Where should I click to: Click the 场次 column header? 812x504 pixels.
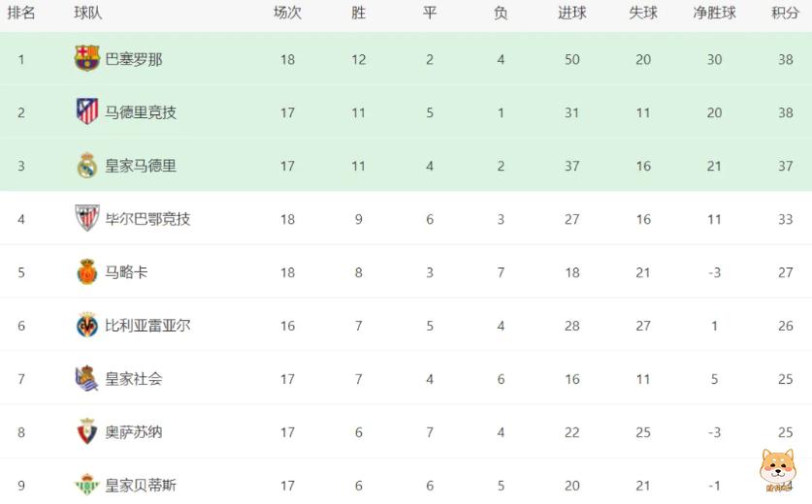[x=287, y=14]
